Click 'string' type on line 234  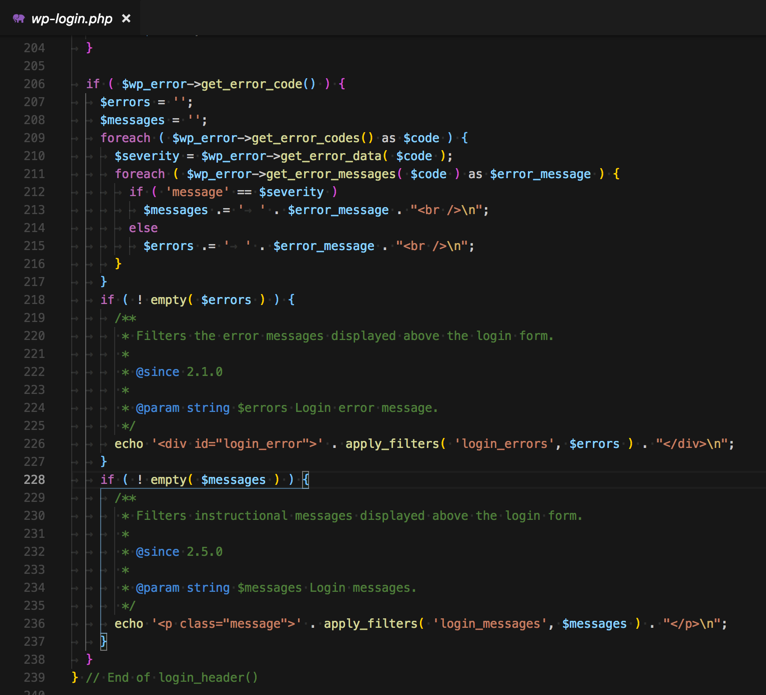[x=208, y=588]
